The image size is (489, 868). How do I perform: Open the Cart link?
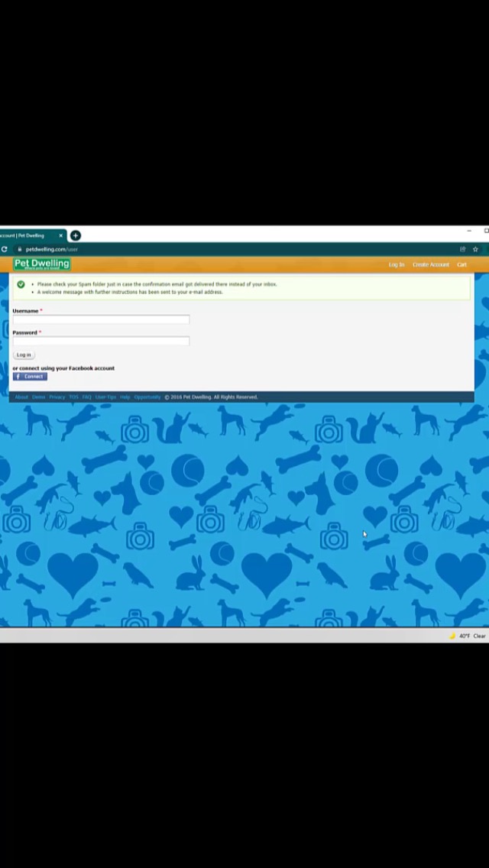coord(461,264)
